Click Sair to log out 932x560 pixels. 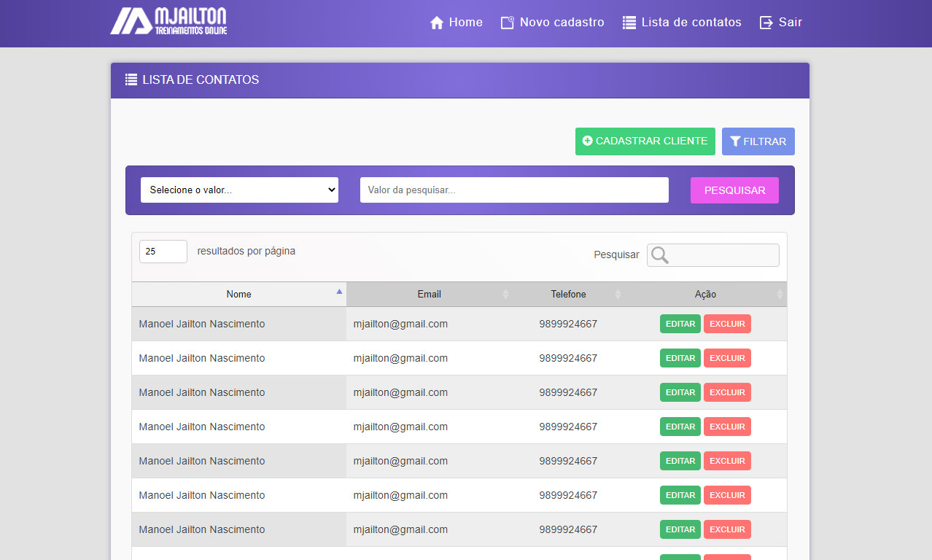[781, 23]
